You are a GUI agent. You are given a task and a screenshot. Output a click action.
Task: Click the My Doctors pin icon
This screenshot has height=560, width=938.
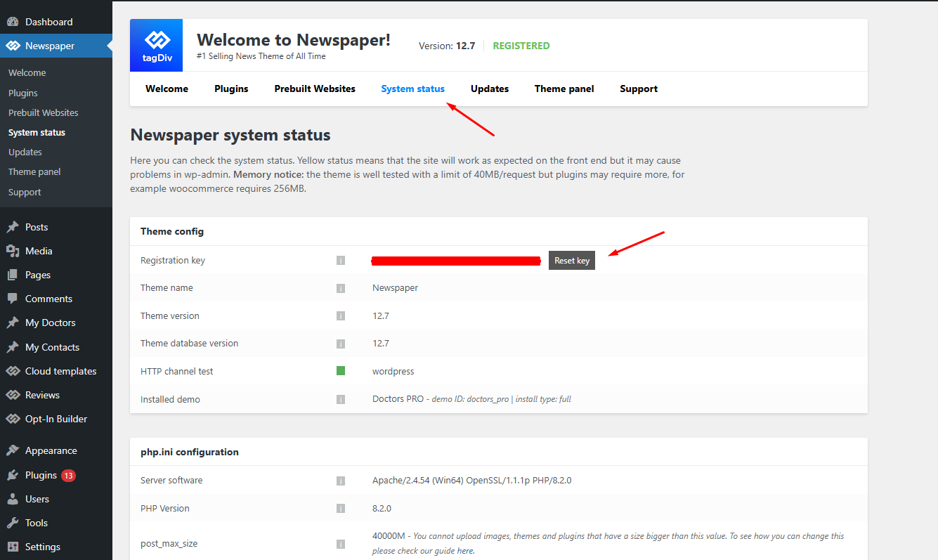coord(13,323)
